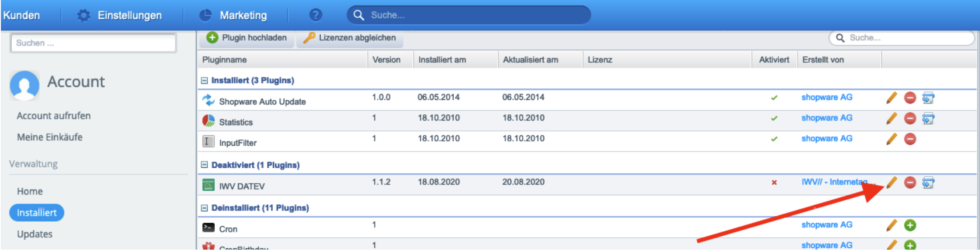Collapse the Installiert (3 Plugins) group
Screen dimensions: 980x251
click(x=204, y=81)
